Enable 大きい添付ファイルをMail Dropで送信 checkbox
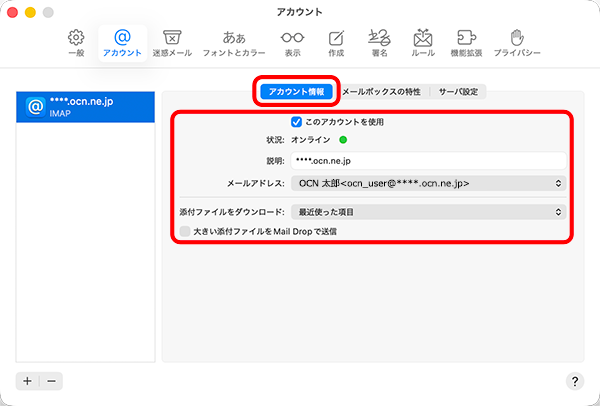 coord(185,231)
